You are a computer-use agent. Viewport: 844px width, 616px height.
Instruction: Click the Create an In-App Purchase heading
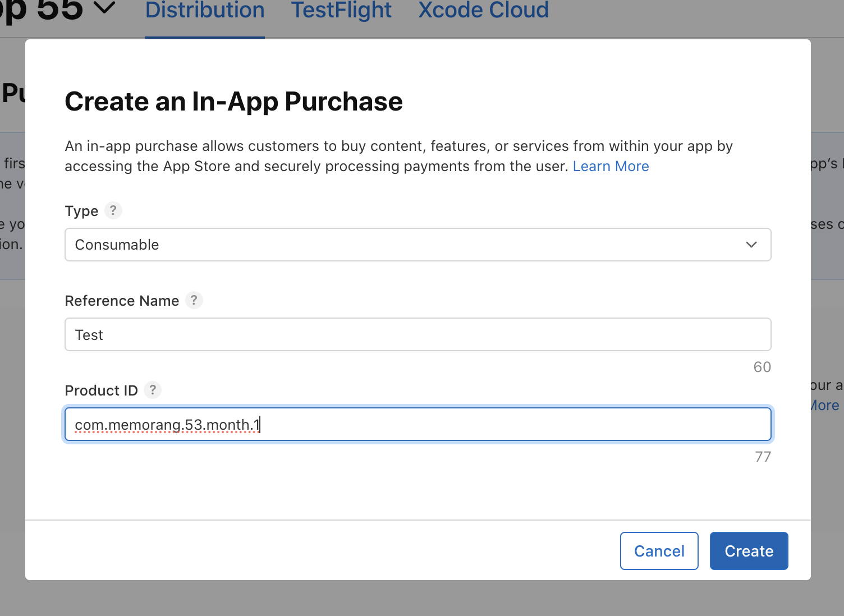pos(233,102)
